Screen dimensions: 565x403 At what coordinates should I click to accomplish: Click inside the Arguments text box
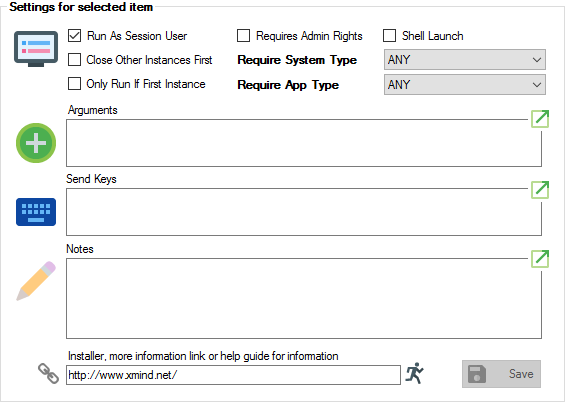pyautogui.click(x=304, y=143)
